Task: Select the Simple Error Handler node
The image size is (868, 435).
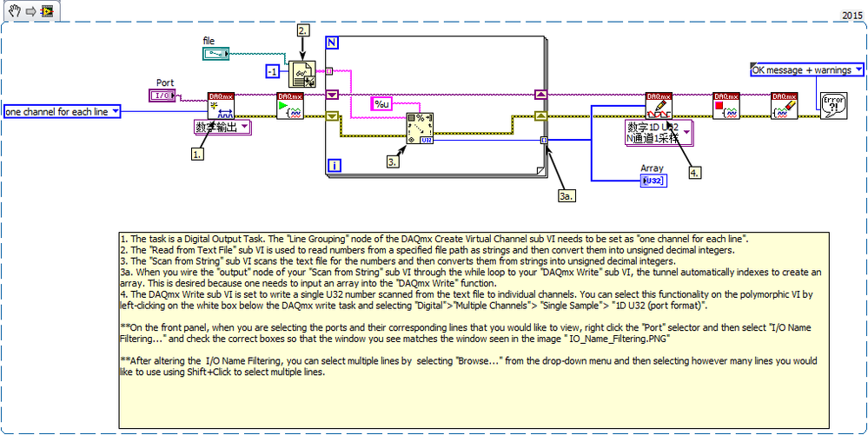Action: click(x=832, y=105)
